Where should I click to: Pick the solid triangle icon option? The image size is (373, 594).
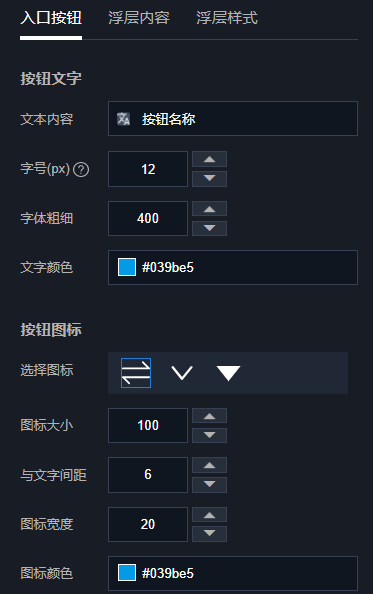228,373
